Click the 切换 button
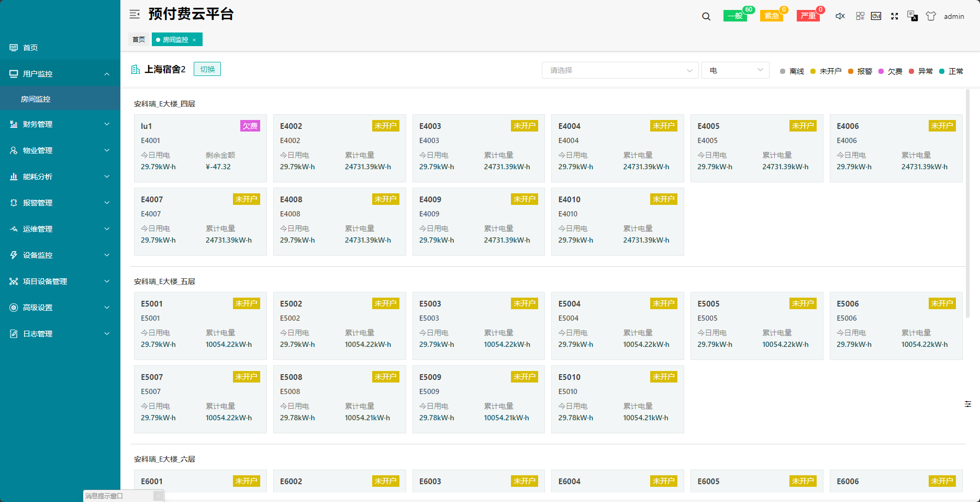This screenshot has height=502, width=980. click(x=207, y=69)
